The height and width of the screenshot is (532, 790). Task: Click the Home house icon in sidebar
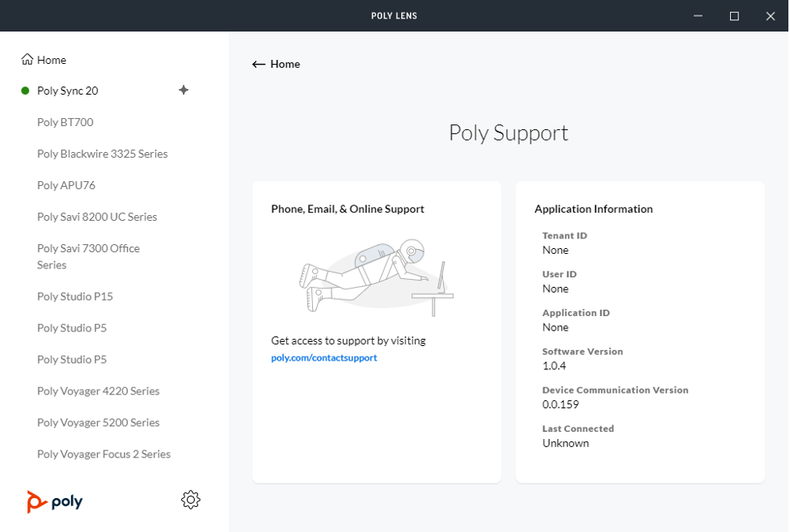click(27, 60)
